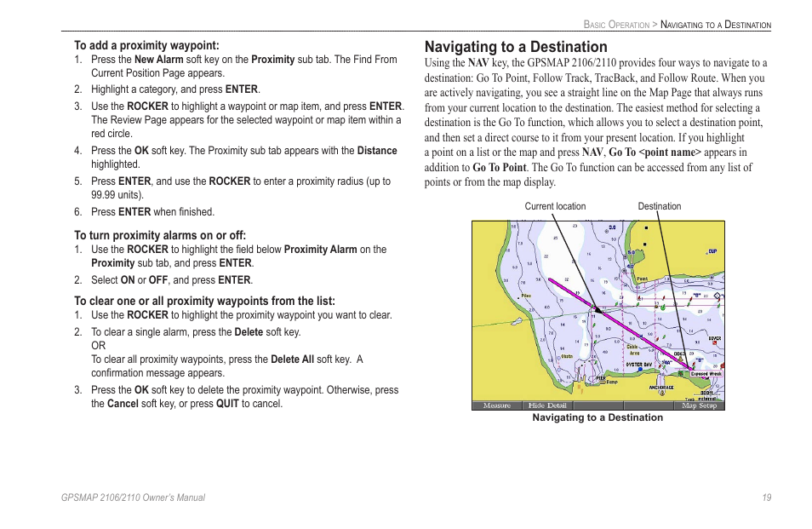This screenshot has height=529, width=812.
Task: Click the heading 'To add a proximity waypoint:'
Action: pyautogui.click(x=146, y=46)
